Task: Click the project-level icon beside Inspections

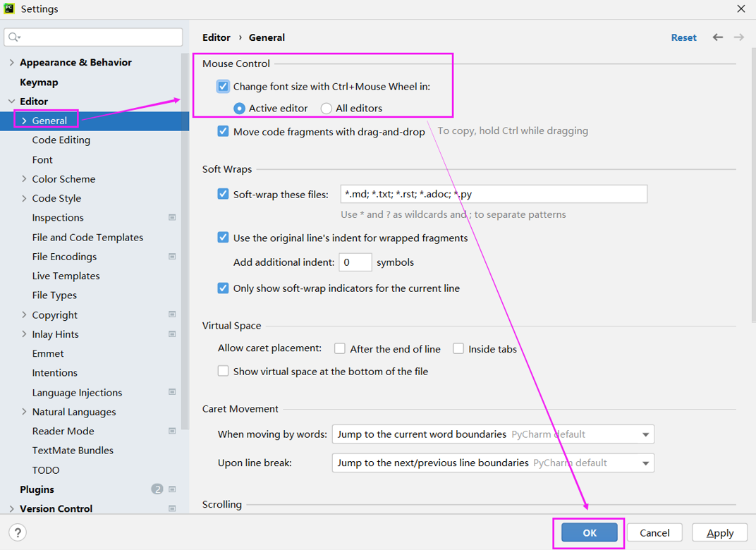Action: coord(172,218)
